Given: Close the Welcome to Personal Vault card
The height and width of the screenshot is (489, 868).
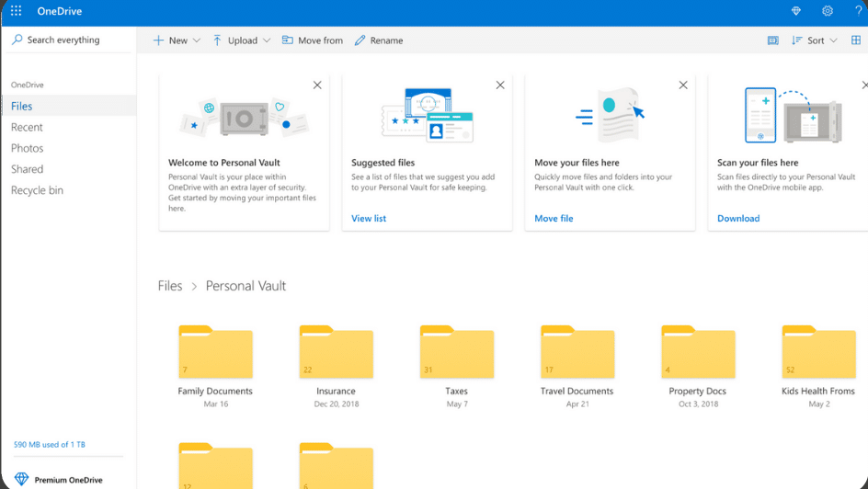Looking at the screenshot, I should pyautogui.click(x=317, y=85).
